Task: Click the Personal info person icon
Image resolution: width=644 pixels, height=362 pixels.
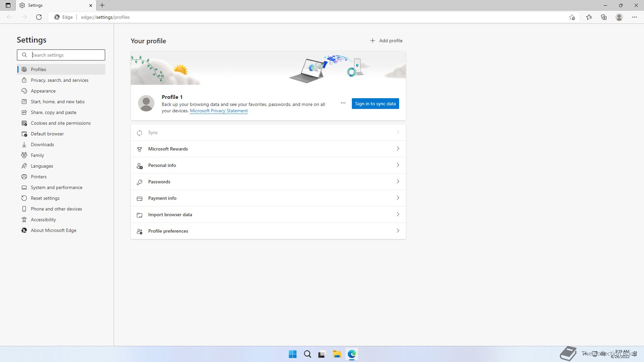Action: 140,166
